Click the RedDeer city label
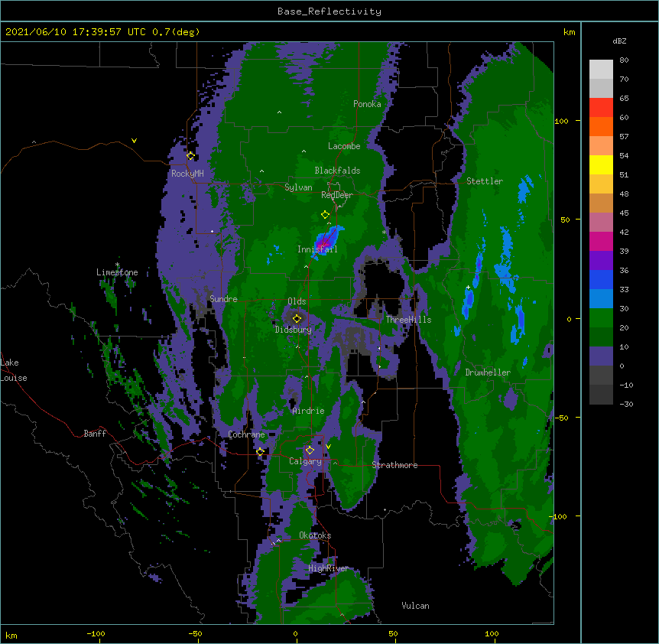Viewport: 659px width, 644px height. click(337, 195)
